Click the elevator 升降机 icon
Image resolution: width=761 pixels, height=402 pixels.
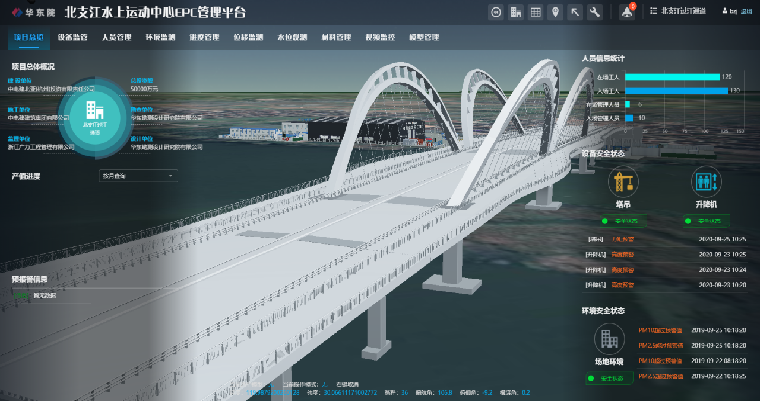pyautogui.click(x=705, y=182)
